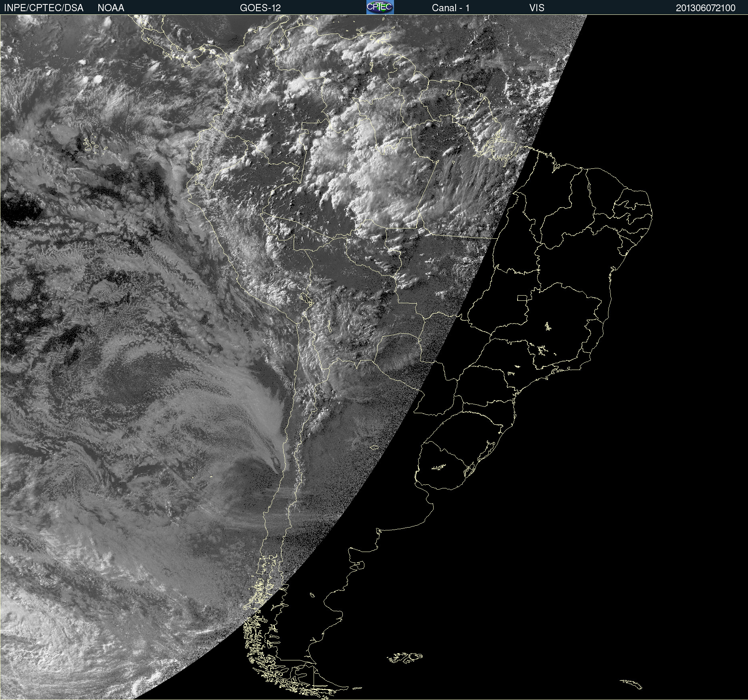Image resolution: width=748 pixels, height=700 pixels.
Task: Click the 'VIS' label in the header
Action: tap(537, 8)
